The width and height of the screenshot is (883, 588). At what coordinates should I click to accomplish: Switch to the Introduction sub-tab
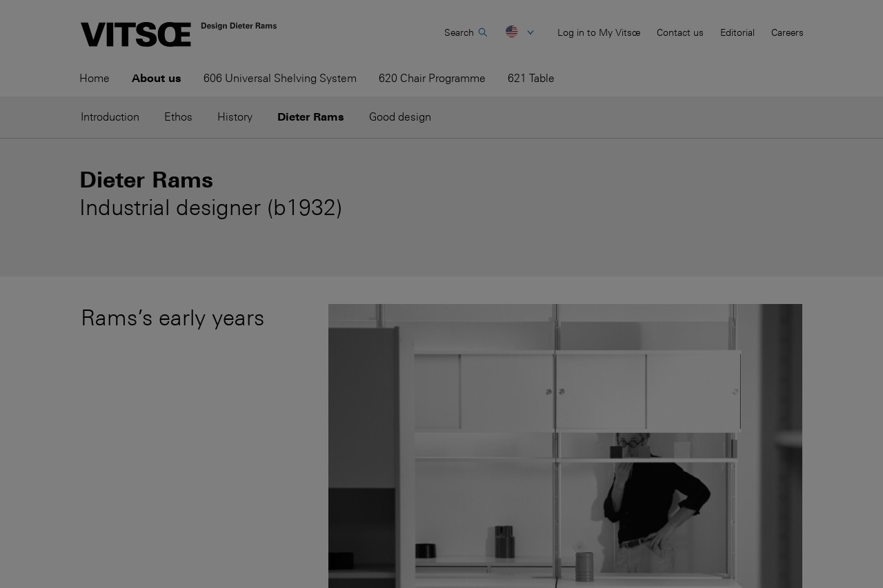click(110, 116)
